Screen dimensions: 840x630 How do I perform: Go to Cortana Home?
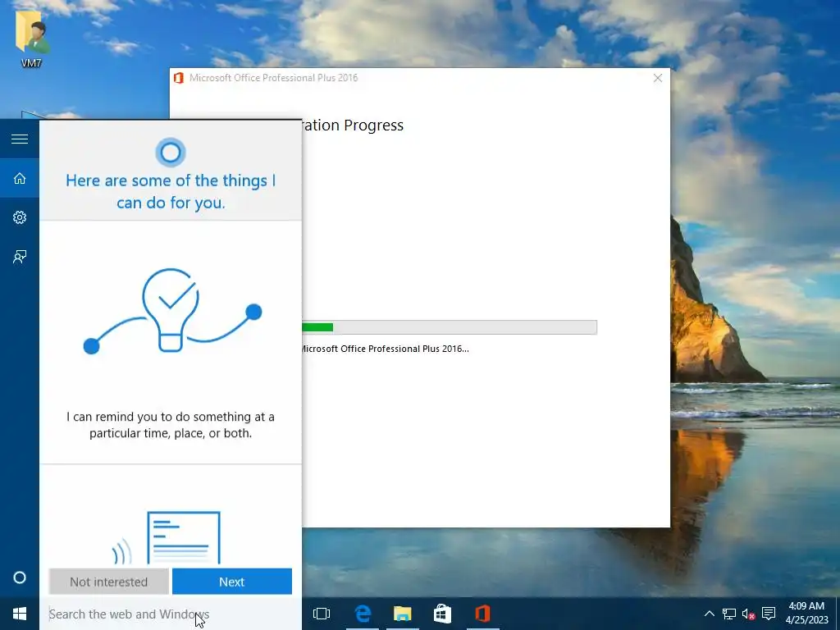(20, 178)
